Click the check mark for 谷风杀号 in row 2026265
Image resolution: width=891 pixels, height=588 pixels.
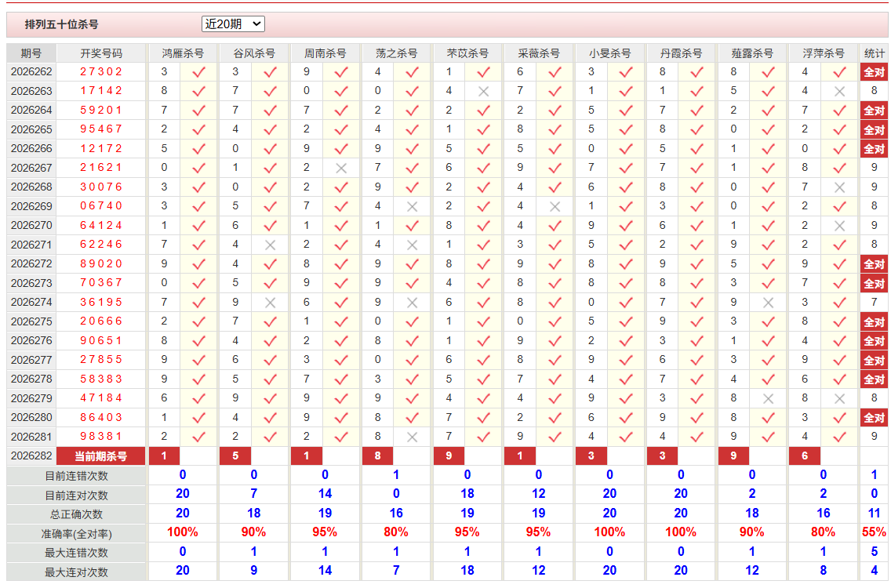(x=270, y=129)
